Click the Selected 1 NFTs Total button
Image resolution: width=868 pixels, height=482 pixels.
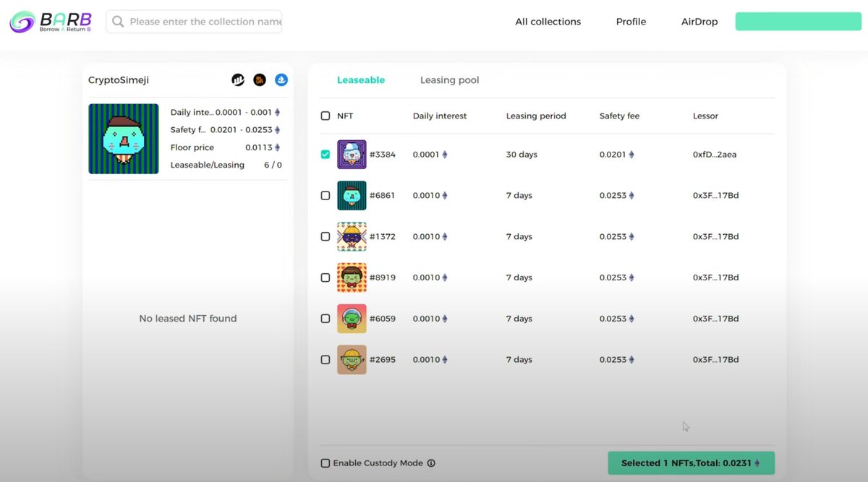click(691, 463)
